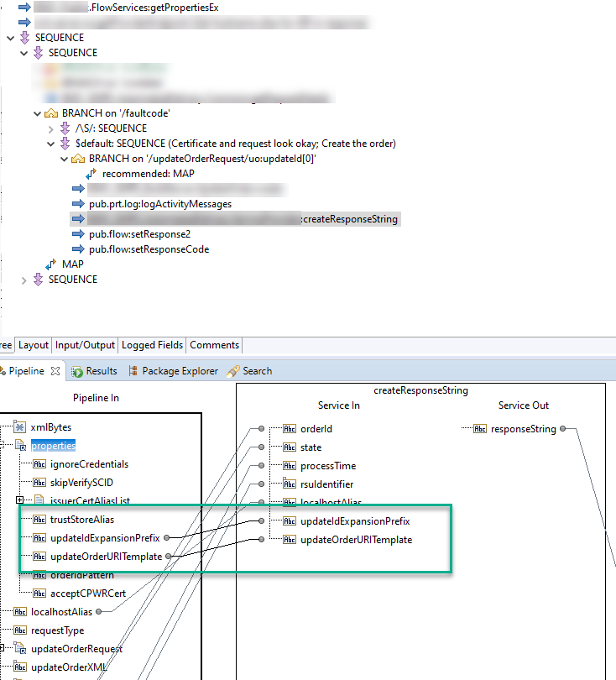Select localhostAlias in Pipeline In
The height and width of the screenshot is (680, 616).
pyautogui.click(x=61, y=612)
